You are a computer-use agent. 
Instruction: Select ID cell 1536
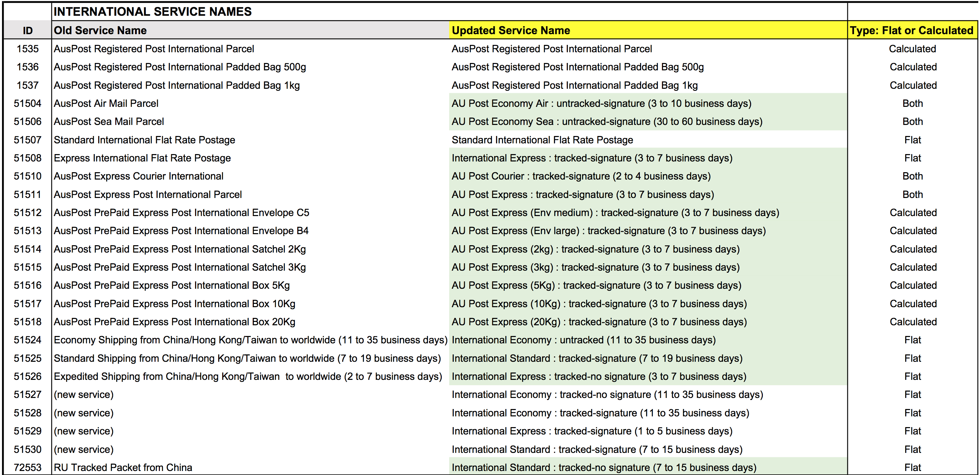[x=27, y=67]
